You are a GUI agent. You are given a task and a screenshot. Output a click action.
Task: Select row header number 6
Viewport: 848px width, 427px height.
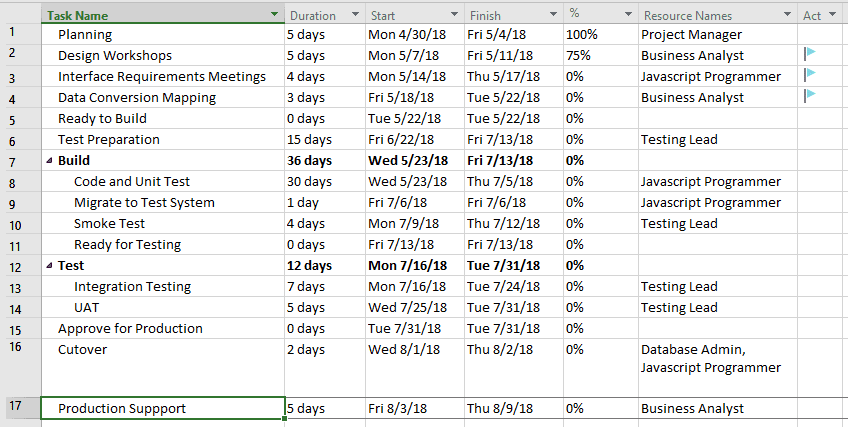pos(23,139)
